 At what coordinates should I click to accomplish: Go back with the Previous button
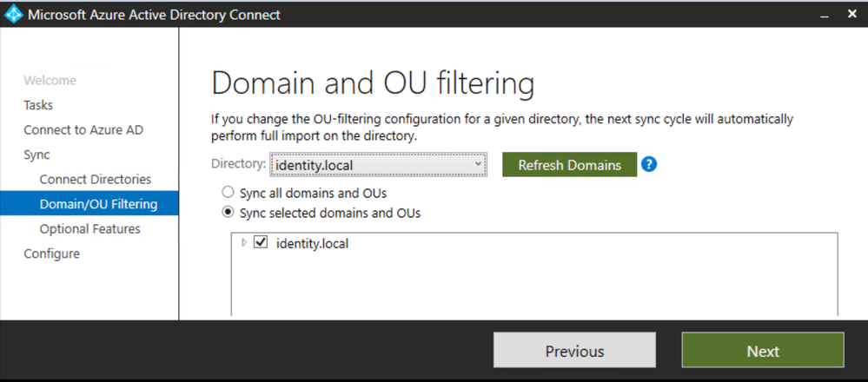[x=574, y=351]
